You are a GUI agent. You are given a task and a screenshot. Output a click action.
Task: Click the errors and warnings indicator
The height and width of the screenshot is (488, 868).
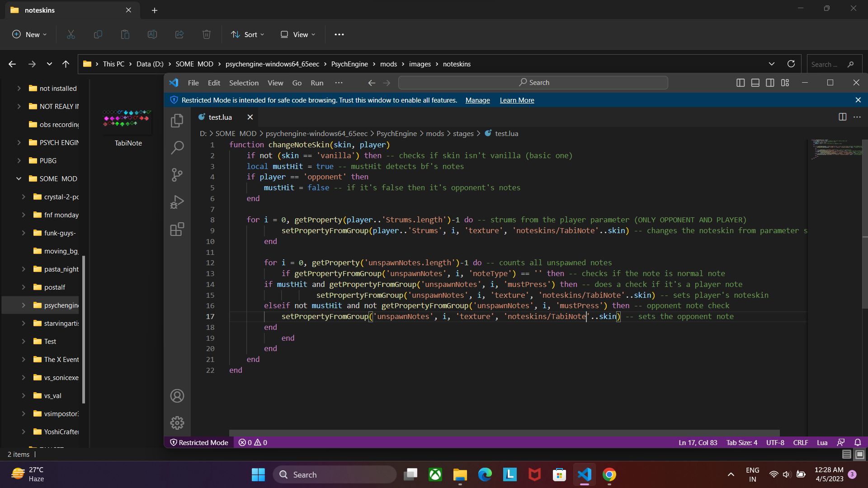253,442
